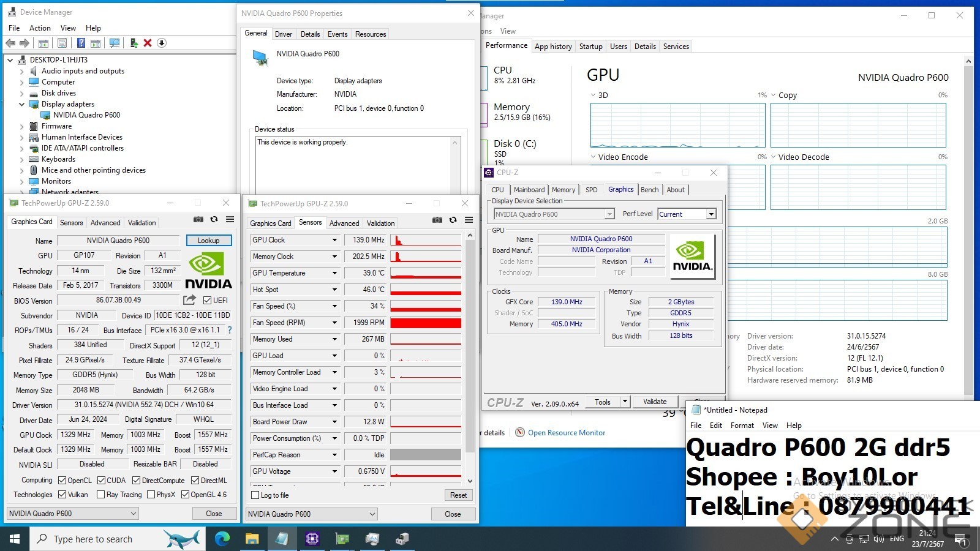Click the refresh icon in GPU-Z Graphics Card window
980x551 pixels.
(214, 219)
